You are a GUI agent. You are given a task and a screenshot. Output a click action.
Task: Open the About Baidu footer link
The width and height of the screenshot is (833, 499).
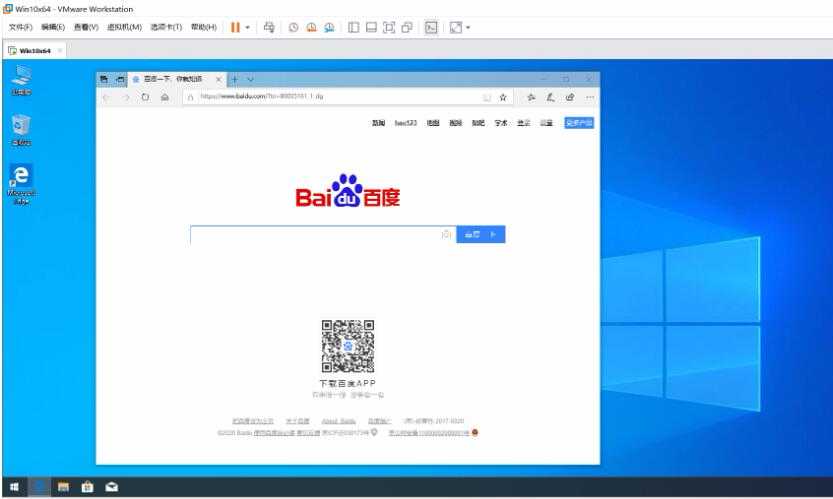coord(338,421)
